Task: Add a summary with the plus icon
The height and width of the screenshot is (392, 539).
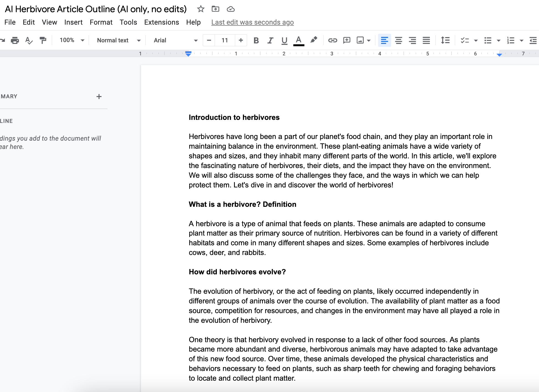Action: pyautogui.click(x=99, y=97)
